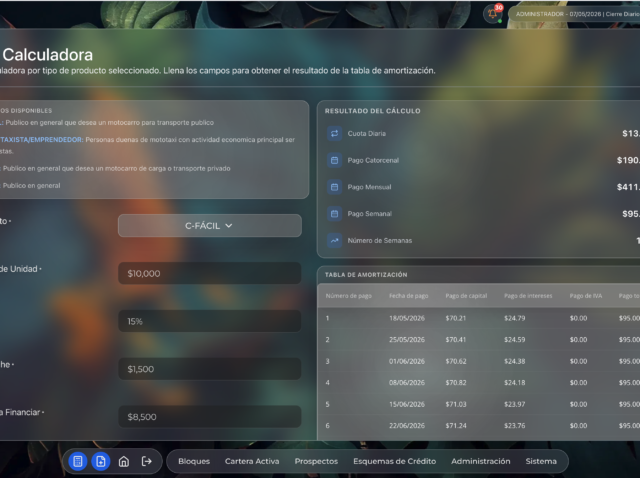Click interest payment $24.38
Screen dimensions: 640x478
[x=514, y=361]
